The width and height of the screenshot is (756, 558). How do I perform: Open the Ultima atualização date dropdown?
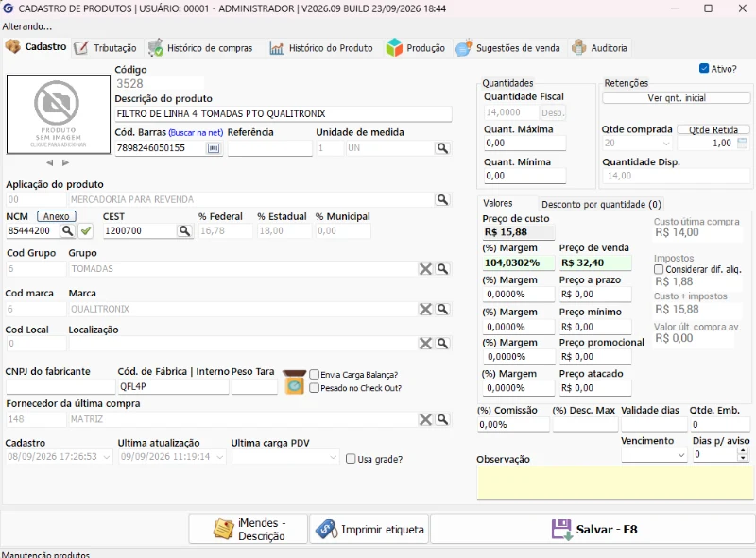click(220, 456)
